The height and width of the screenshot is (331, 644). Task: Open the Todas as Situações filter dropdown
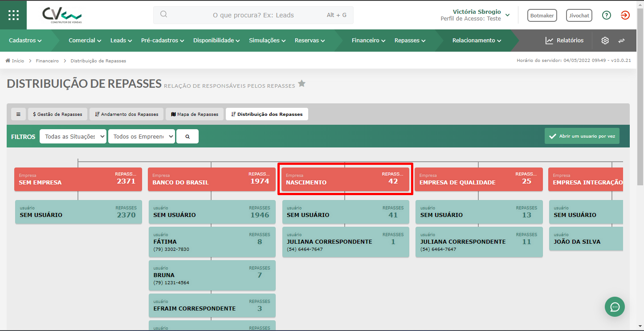[73, 136]
